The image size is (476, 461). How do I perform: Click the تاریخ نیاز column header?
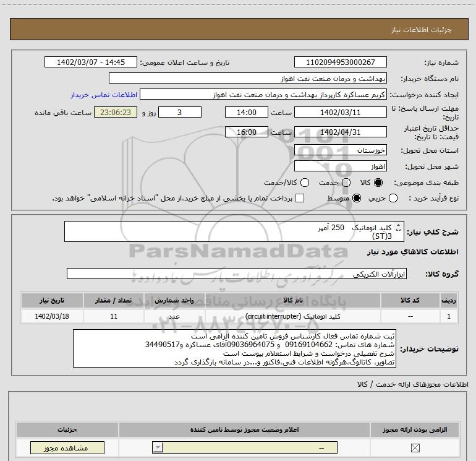(x=52, y=300)
